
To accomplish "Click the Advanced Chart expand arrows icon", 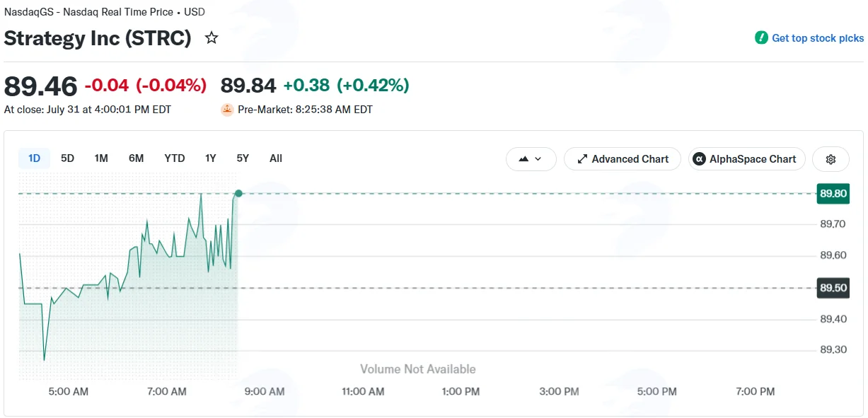I will (x=583, y=159).
